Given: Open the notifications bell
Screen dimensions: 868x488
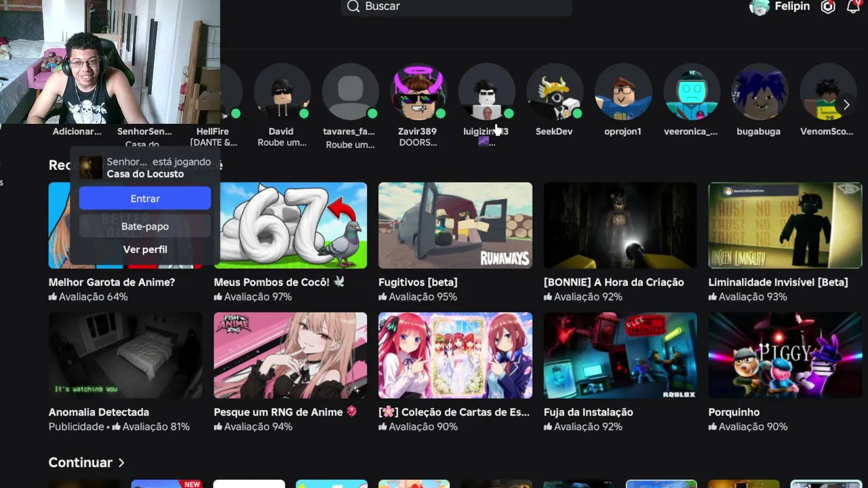Looking at the screenshot, I should [853, 7].
